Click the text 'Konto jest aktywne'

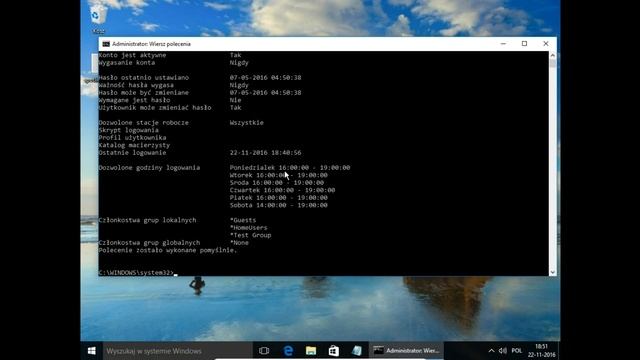coord(132,55)
